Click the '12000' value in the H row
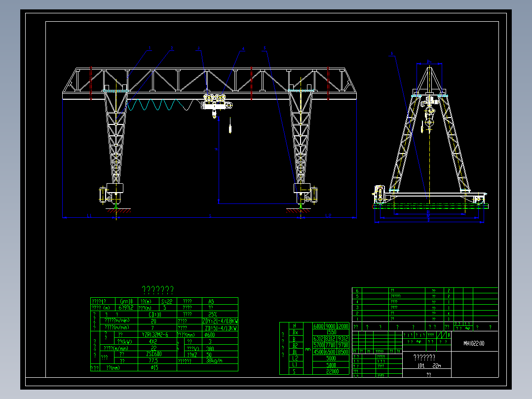The width and height of the screenshot is (532, 399). pyautogui.click(x=342, y=326)
